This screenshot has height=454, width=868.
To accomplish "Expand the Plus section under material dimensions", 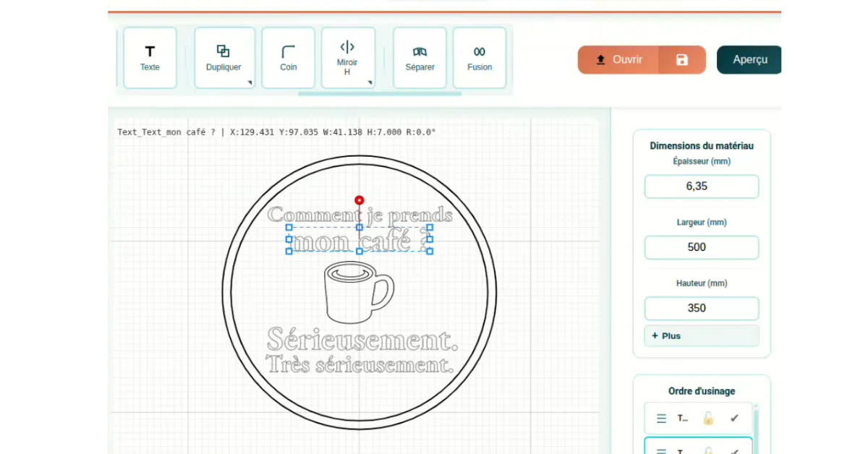I will point(702,335).
